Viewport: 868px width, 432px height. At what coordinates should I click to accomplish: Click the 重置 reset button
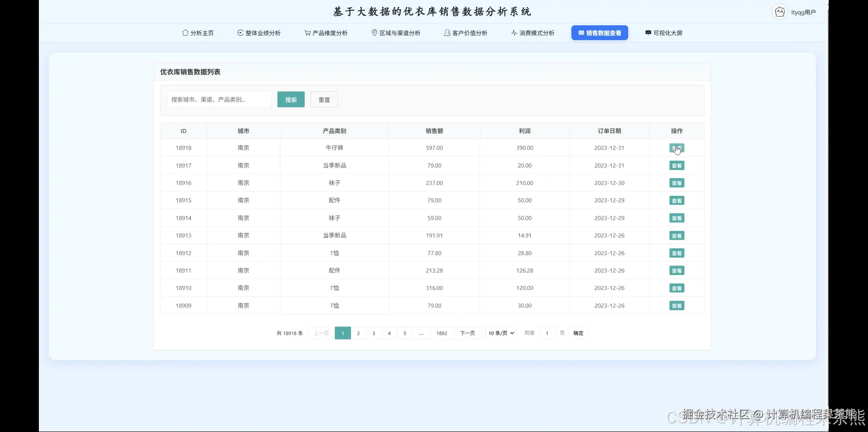coord(324,100)
